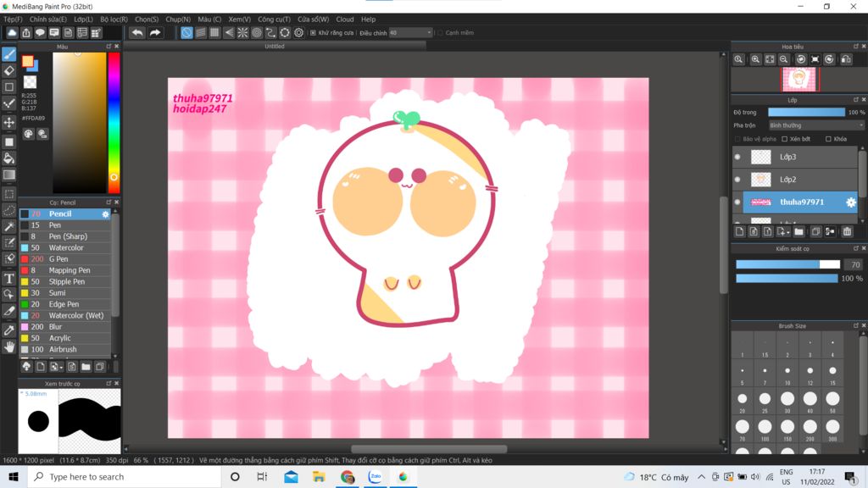
Task: Click the hue spectrum color bar
Action: click(x=114, y=122)
